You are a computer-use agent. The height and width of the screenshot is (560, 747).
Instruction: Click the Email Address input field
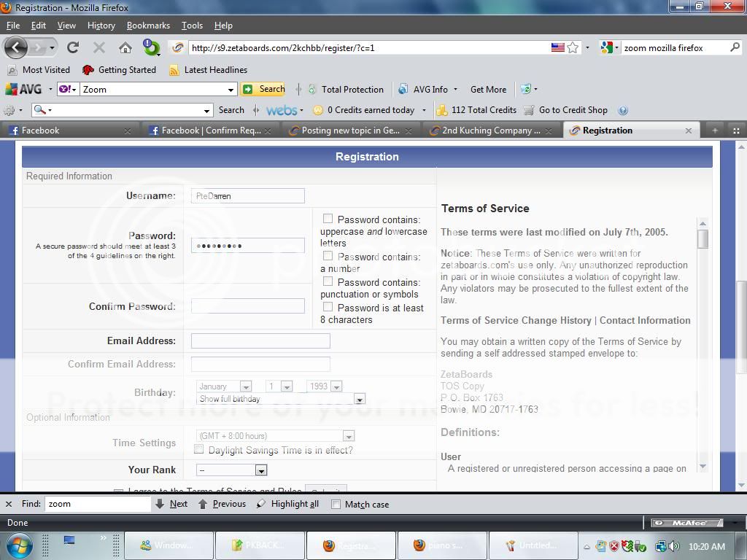pyautogui.click(x=260, y=341)
